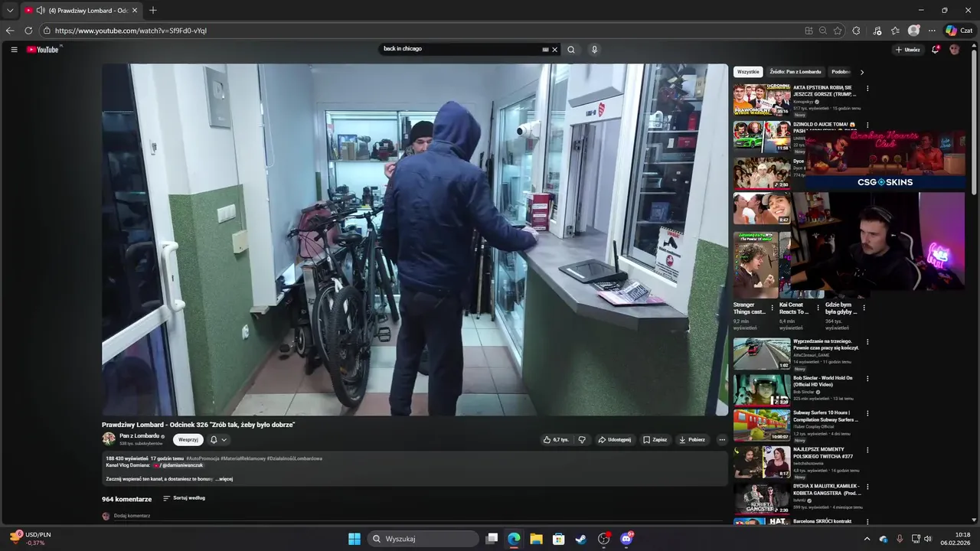980x551 pixels.
Task: Click the Wesprzyj button
Action: (188, 440)
